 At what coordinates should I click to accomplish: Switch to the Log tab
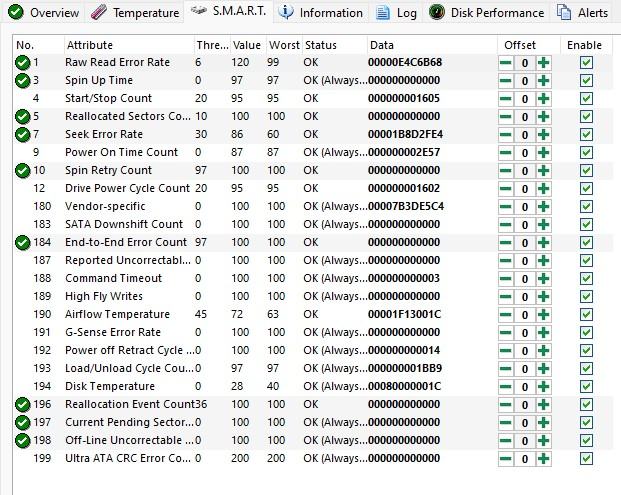pos(396,13)
